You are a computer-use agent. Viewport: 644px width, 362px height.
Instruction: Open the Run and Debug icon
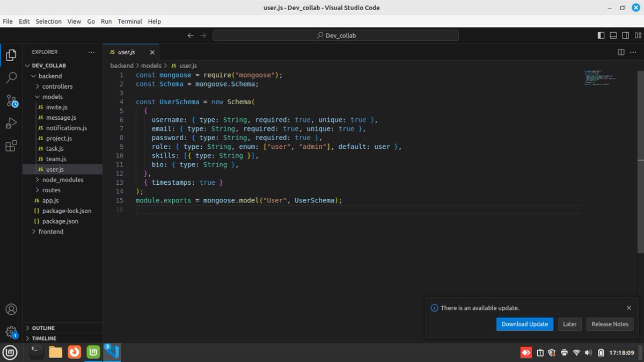pyautogui.click(x=11, y=123)
